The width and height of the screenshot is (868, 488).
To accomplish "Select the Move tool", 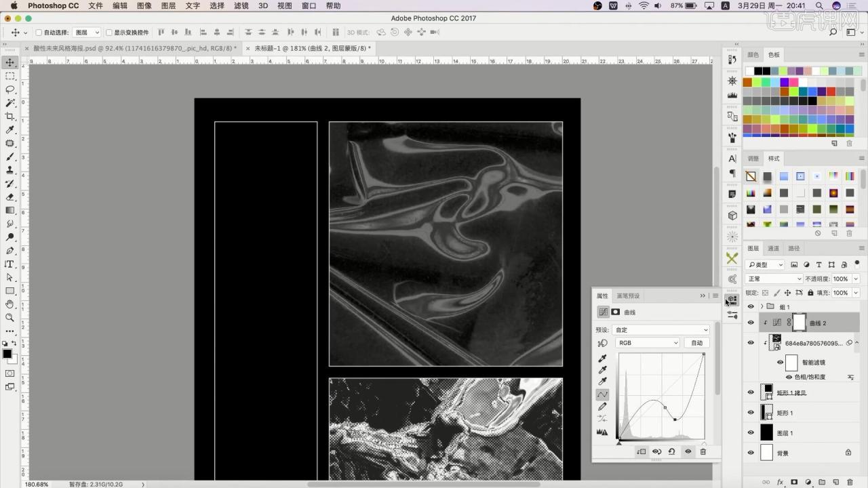I will point(10,62).
